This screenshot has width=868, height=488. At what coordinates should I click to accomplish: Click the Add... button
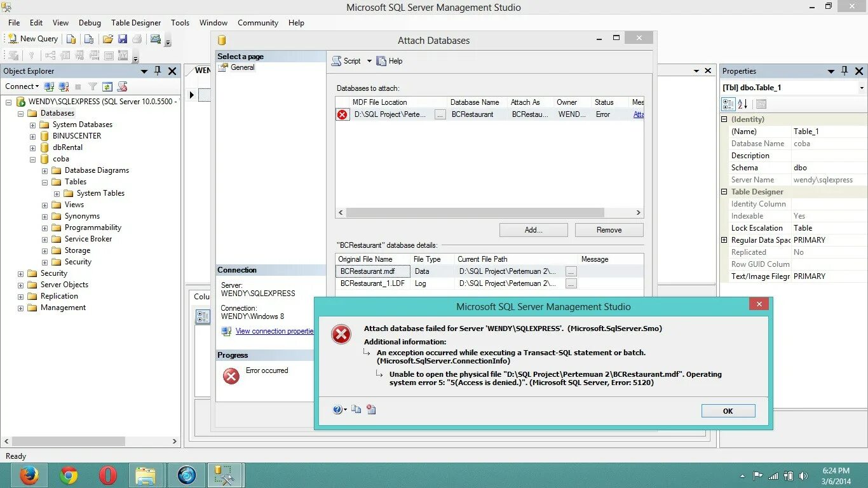pos(533,230)
